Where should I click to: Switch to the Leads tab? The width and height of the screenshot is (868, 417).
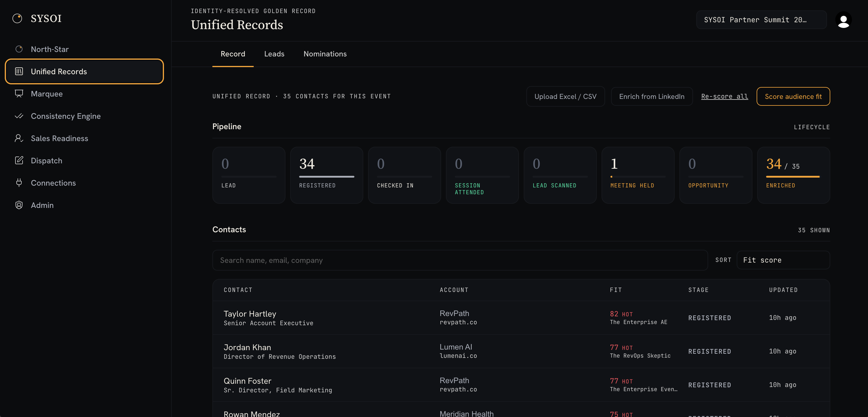(274, 54)
